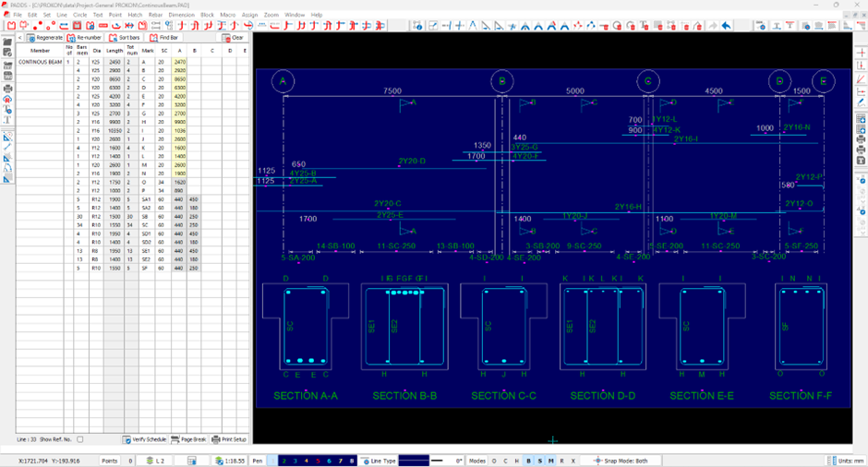Click the Points field in status bar

[x=110, y=461]
